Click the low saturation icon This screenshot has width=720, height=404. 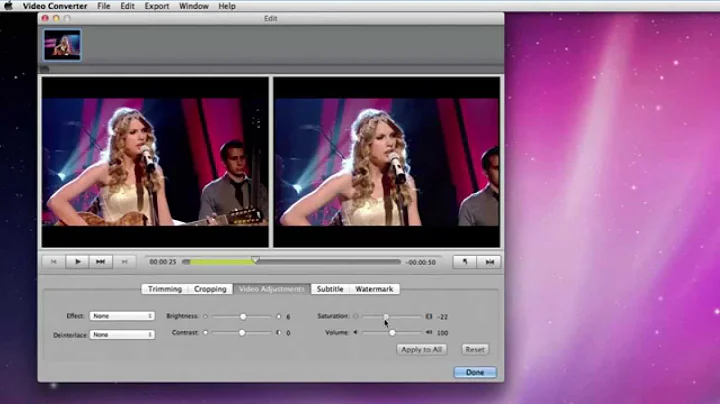tap(355, 316)
